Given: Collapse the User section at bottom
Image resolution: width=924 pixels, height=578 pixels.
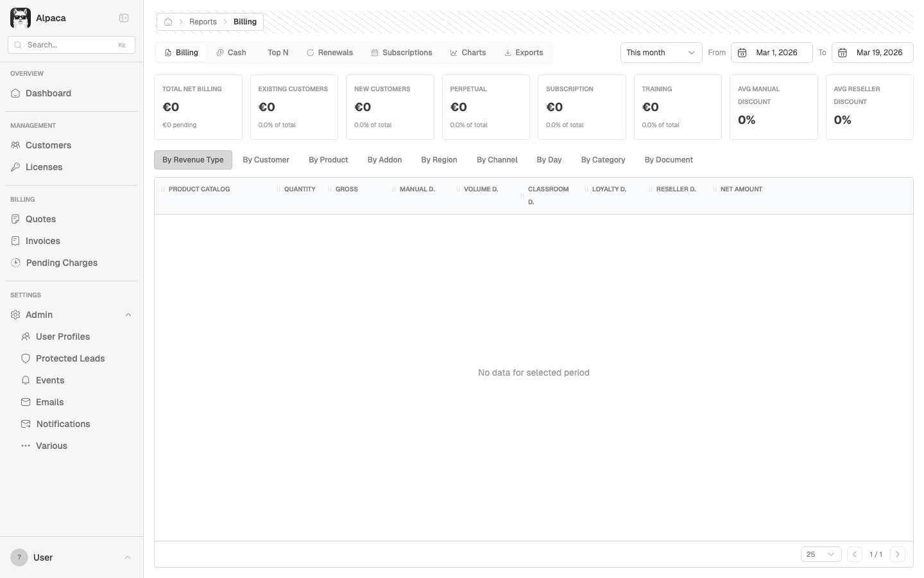Looking at the screenshot, I should 128,557.
